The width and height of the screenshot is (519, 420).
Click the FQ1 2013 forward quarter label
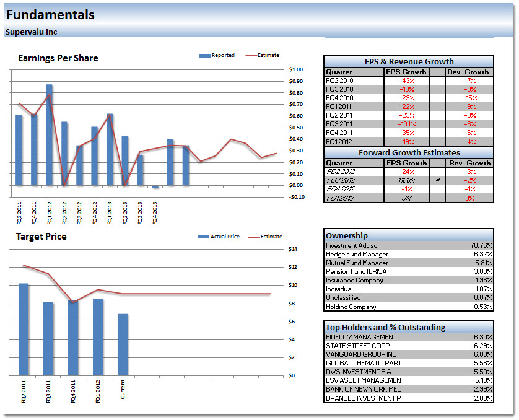click(x=340, y=198)
